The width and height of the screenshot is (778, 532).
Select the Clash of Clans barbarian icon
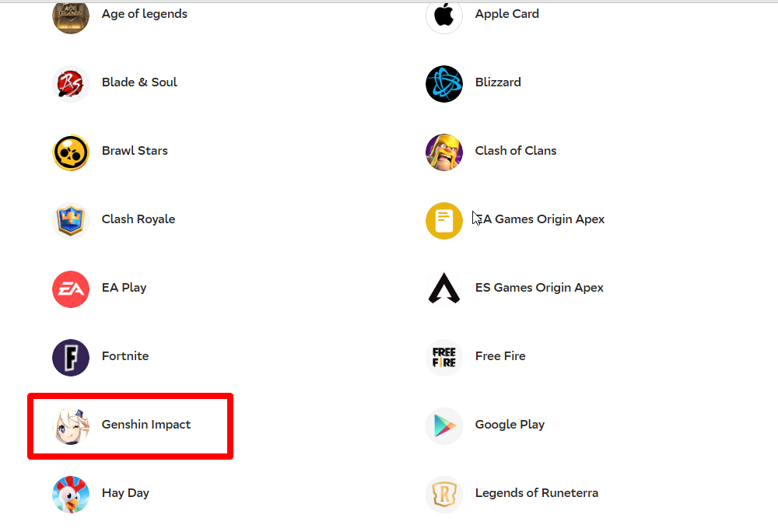[x=444, y=152]
